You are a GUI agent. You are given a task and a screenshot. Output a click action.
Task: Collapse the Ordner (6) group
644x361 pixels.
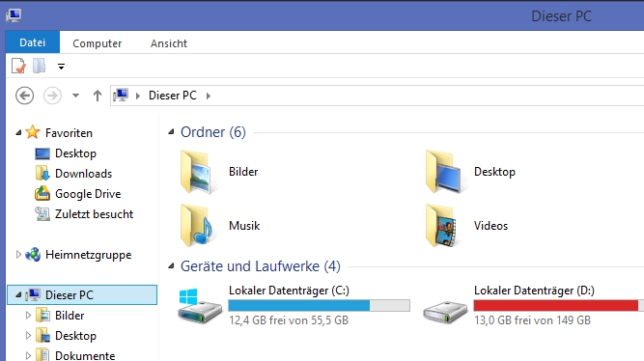pyautogui.click(x=171, y=132)
